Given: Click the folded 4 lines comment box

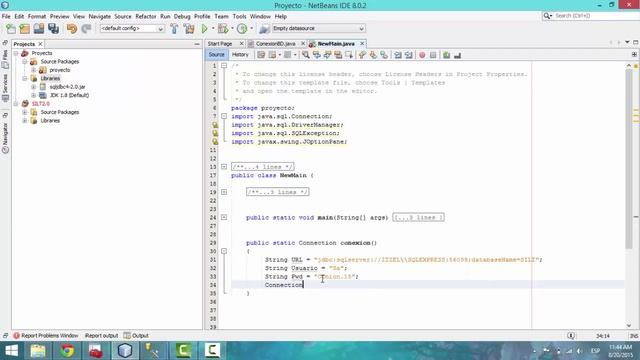Looking at the screenshot, I should 262,167.
